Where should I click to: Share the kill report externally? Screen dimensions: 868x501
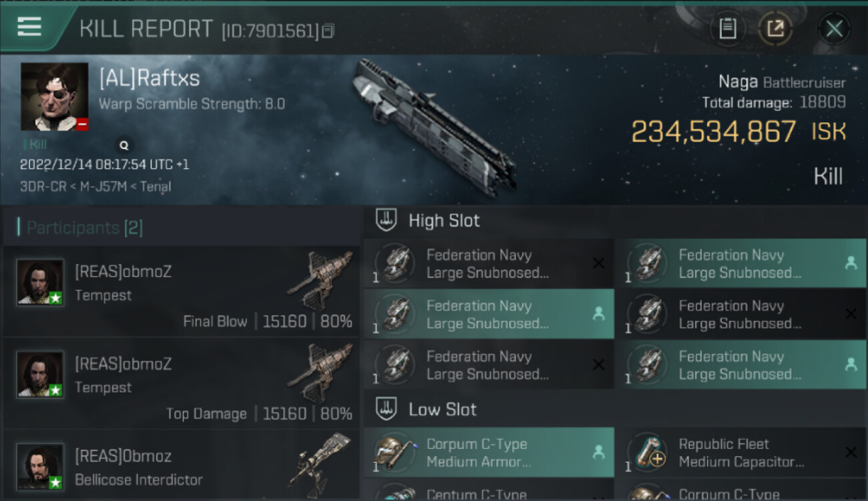(x=775, y=29)
